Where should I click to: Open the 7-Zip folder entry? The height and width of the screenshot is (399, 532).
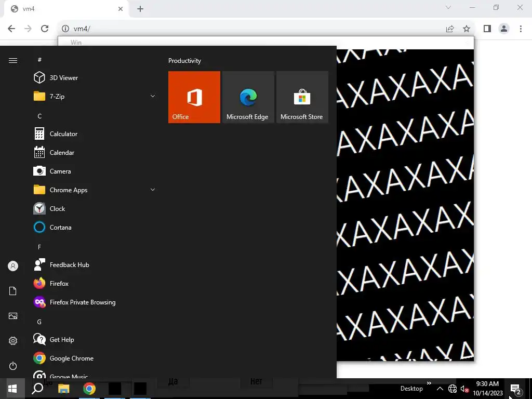pyautogui.click(x=95, y=96)
